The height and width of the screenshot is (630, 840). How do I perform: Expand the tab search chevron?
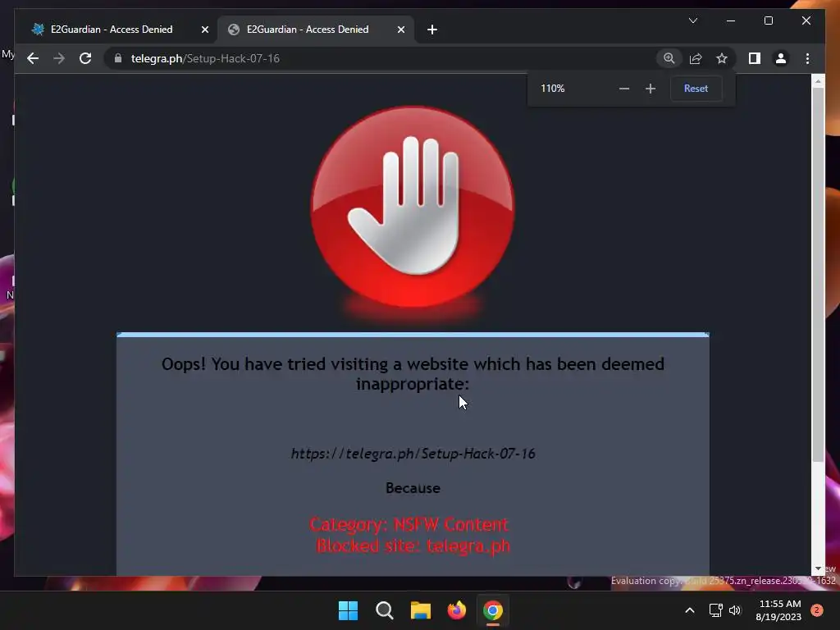[x=692, y=21]
